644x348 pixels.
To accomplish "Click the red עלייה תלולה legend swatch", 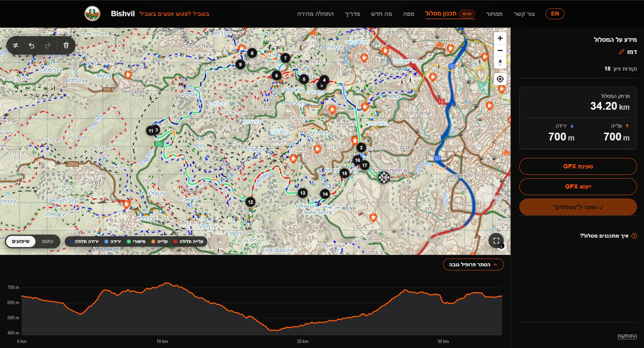I will click(x=175, y=242).
